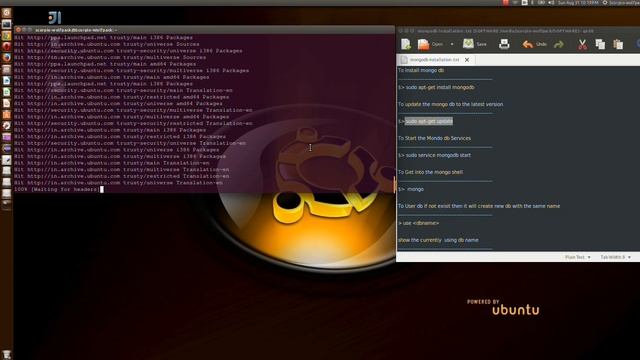The image size is (640, 360).
Task: Open System Settings from the launcher
Action: tap(7, 126)
